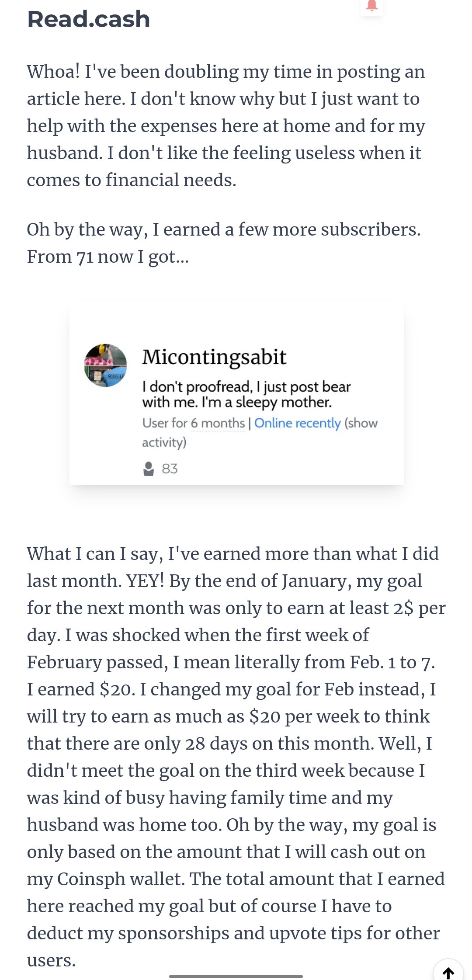Tap the line 'Oh by the way, I earned'

point(224,229)
